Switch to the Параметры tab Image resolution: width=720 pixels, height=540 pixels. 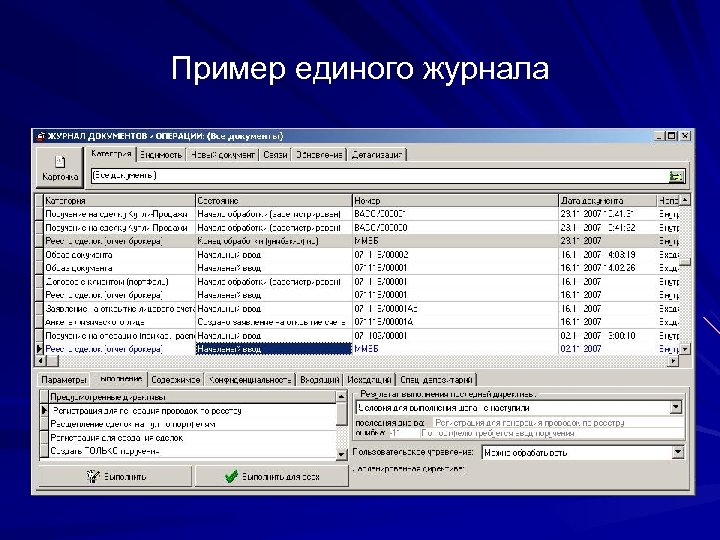point(63,380)
